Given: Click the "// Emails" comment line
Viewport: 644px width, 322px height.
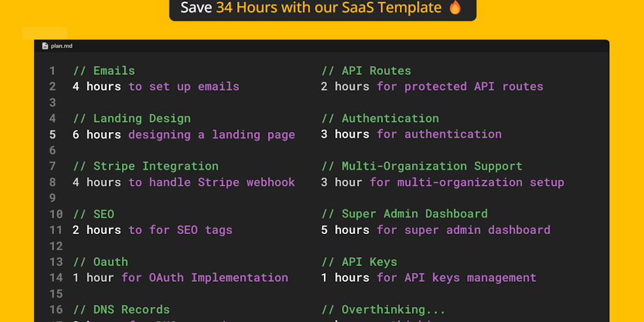Looking at the screenshot, I should (104, 70).
